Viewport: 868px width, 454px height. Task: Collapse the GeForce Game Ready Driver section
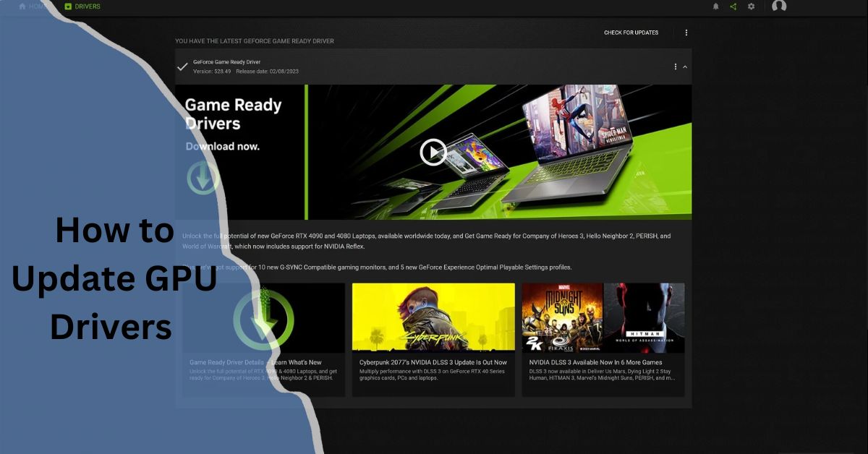(685, 67)
